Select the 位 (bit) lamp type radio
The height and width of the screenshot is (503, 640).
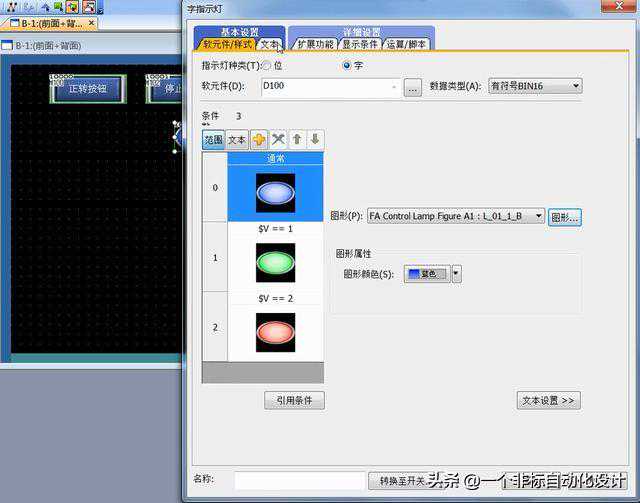tap(266, 65)
